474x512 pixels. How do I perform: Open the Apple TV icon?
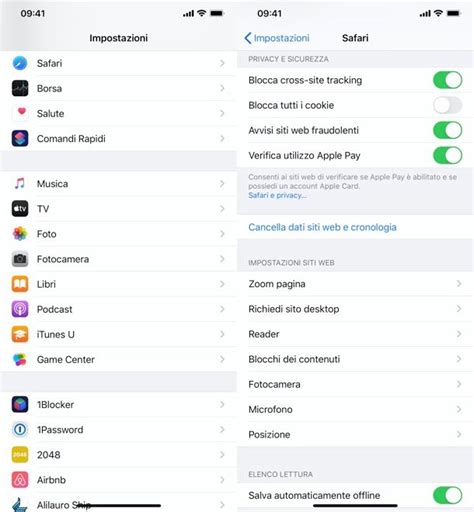pos(20,209)
